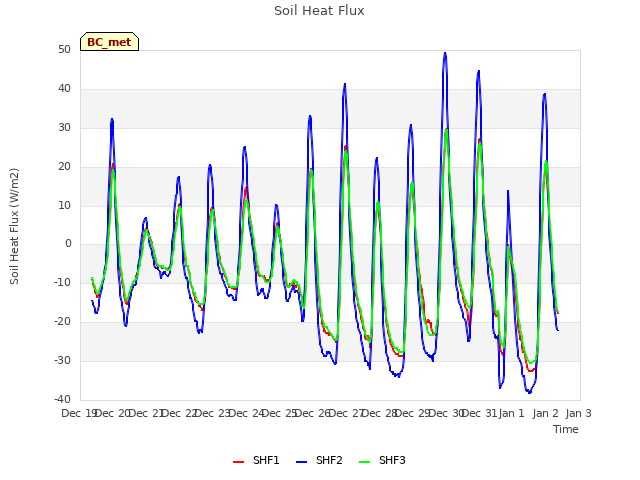Click the x-axis label Jan 2
This screenshot has width=640, height=480.
(x=545, y=413)
